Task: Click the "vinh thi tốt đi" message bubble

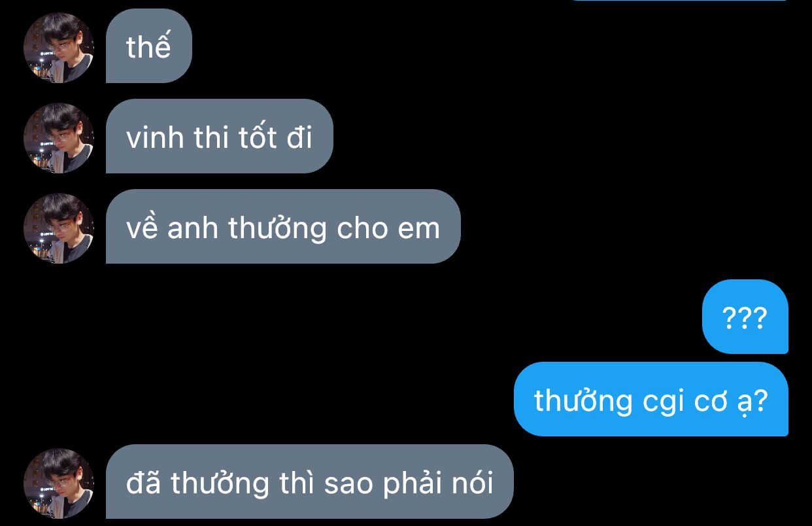Action: [x=220, y=136]
